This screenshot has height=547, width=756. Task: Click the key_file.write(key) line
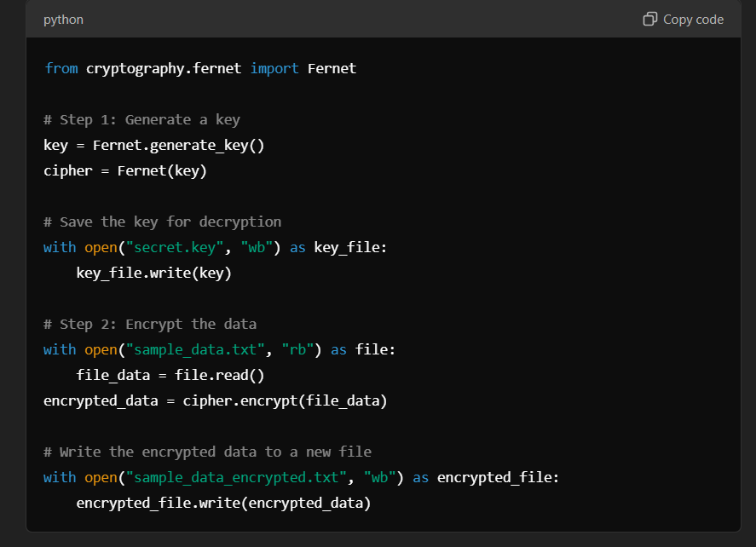tap(153, 273)
